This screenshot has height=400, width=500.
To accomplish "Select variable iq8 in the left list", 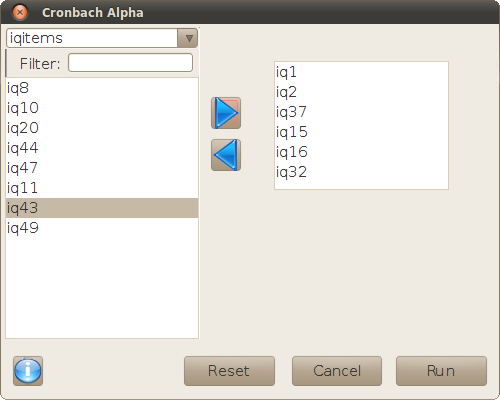I will tap(102, 88).
